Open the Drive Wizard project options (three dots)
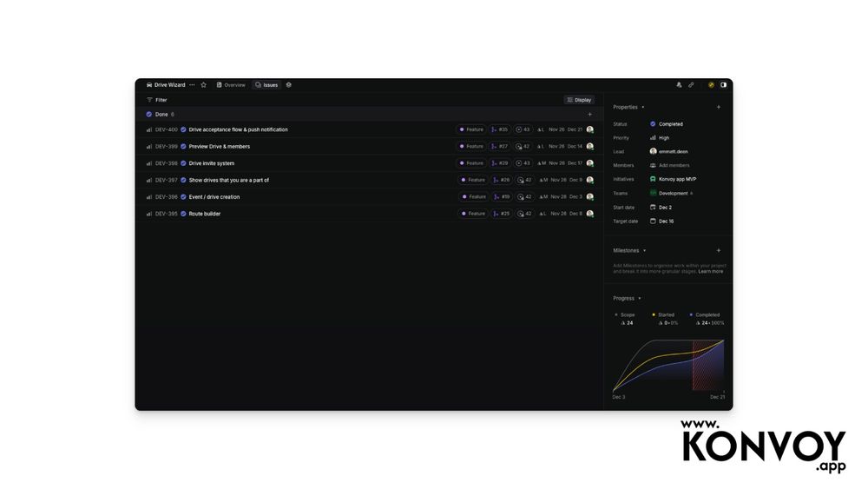The width and height of the screenshot is (868, 489). 192,85
